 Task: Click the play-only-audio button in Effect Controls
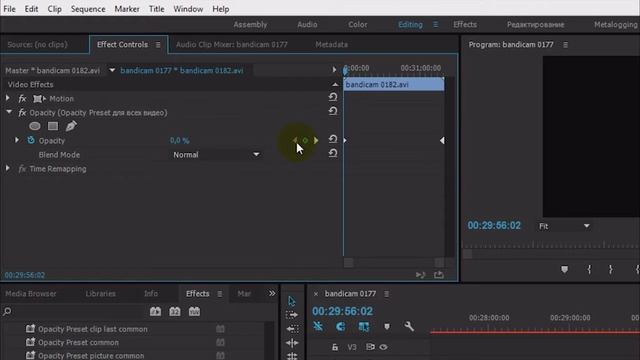coord(420,275)
